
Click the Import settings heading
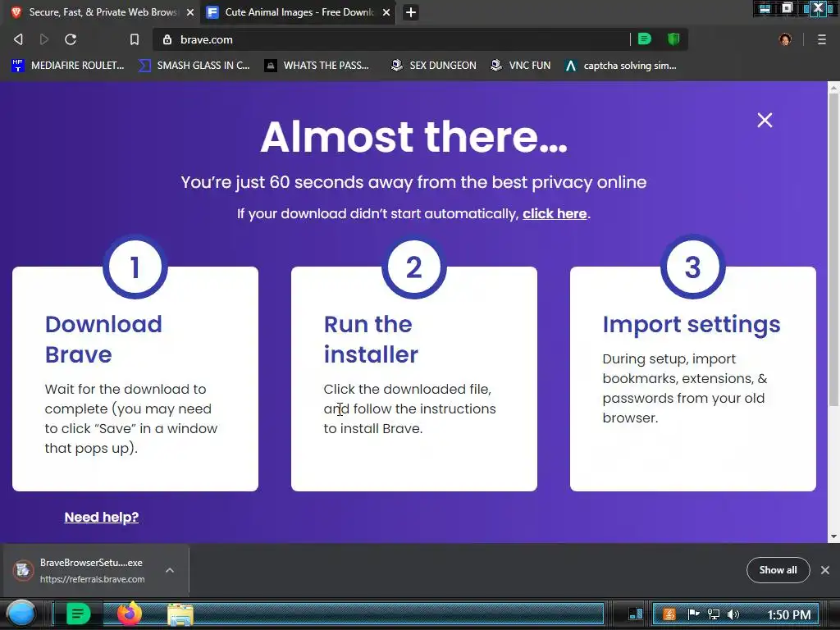tap(691, 325)
